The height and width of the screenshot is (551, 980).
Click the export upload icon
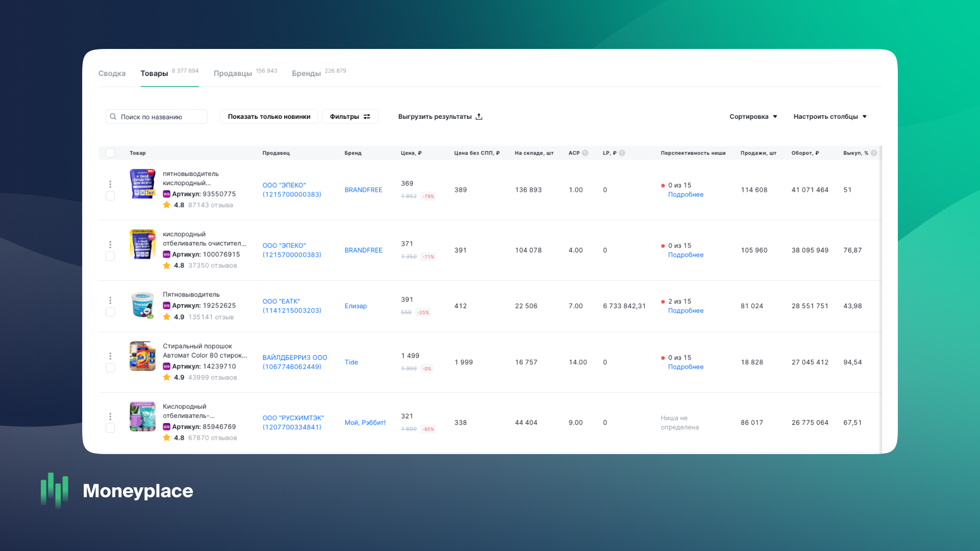[479, 117]
